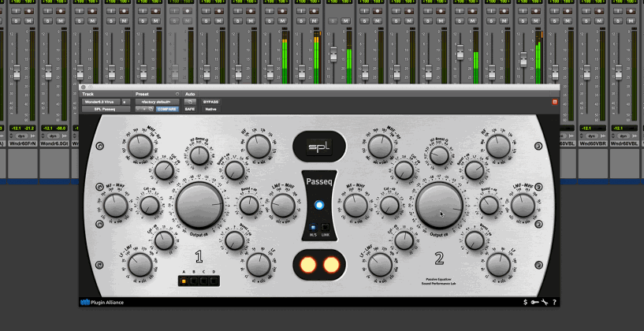Viewport: 644px width, 331px height.
Task: Click the -58.0 level readout on Wondr6.0Gt track
Action: (61, 128)
